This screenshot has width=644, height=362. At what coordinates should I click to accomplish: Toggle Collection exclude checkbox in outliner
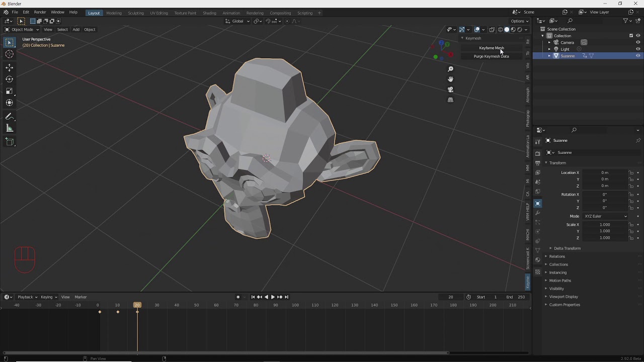(x=631, y=36)
